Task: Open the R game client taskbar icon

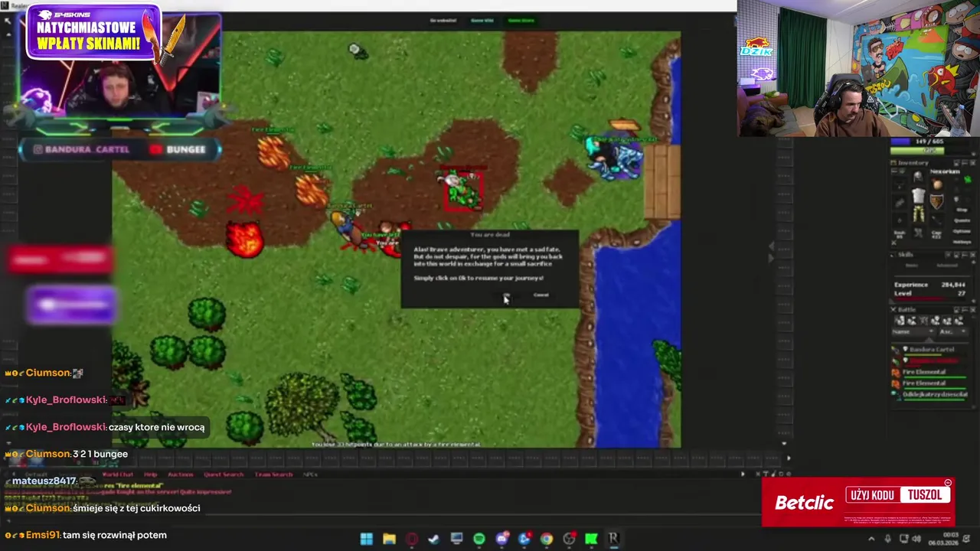Action: (613, 539)
